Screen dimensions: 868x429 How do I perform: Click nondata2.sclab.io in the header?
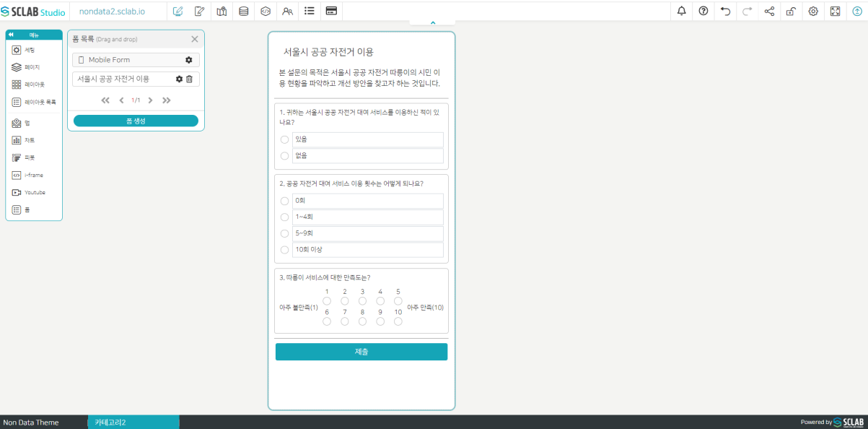(x=115, y=11)
